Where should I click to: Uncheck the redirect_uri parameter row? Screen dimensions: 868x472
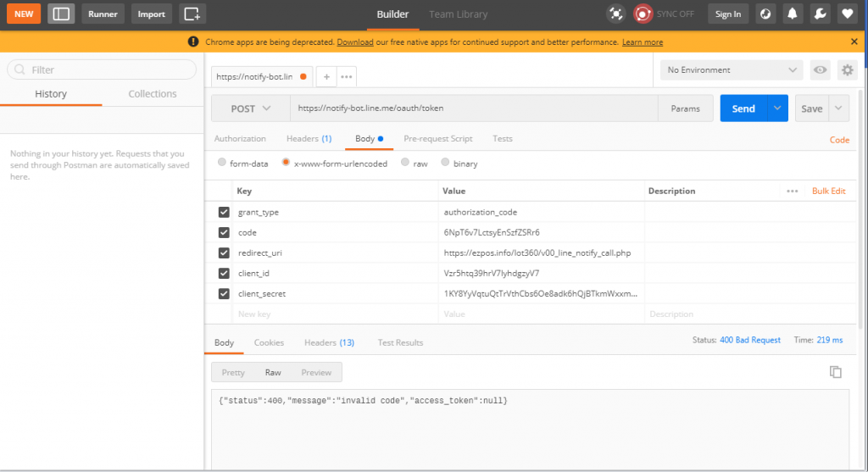click(224, 253)
